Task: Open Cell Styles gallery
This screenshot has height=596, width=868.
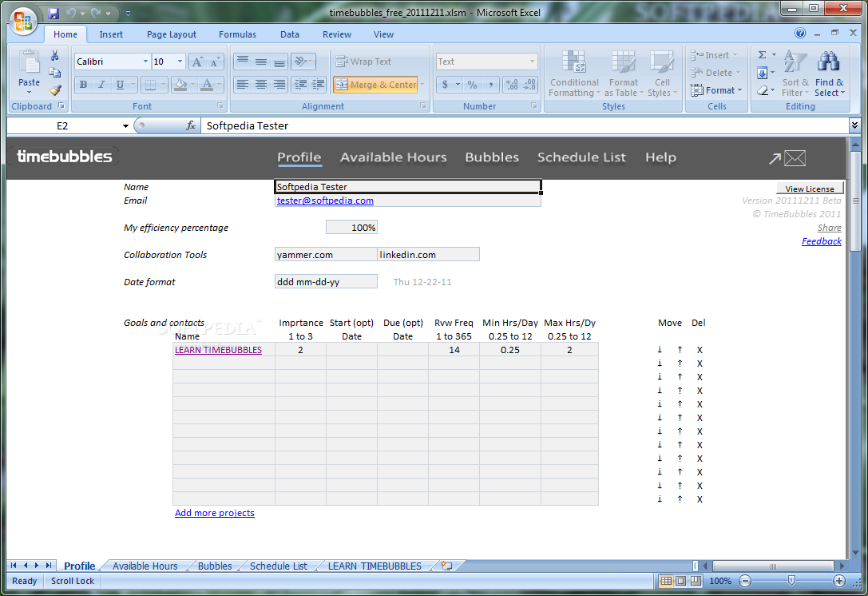Action: pyautogui.click(x=662, y=74)
